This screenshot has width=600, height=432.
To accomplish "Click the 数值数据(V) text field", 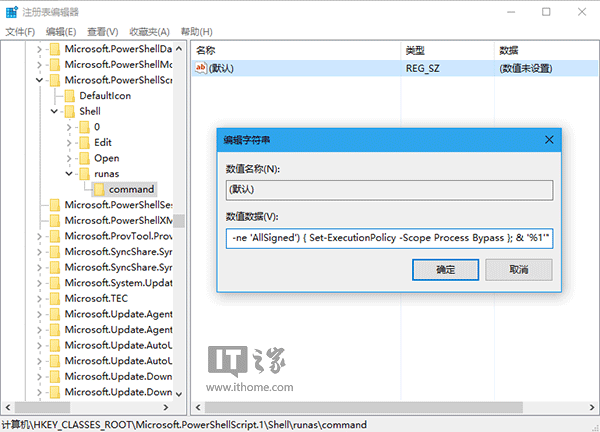I will (389, 238).
